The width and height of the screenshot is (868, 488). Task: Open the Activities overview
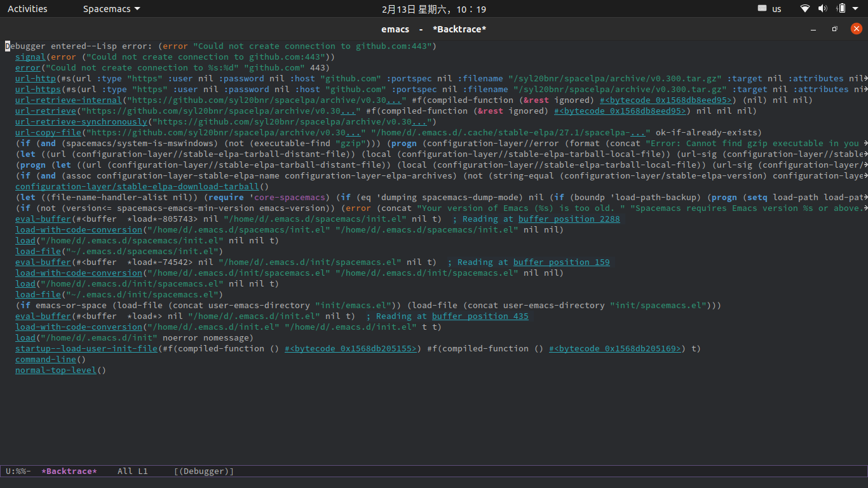point(27,9)
